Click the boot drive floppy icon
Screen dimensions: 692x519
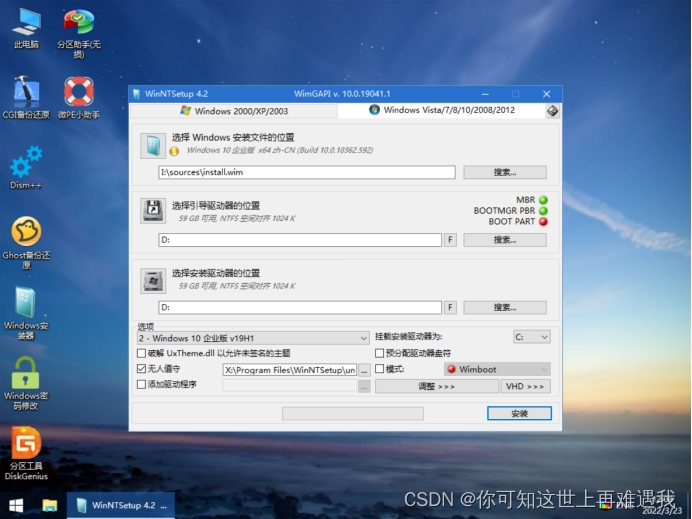[x=153, y=211]
